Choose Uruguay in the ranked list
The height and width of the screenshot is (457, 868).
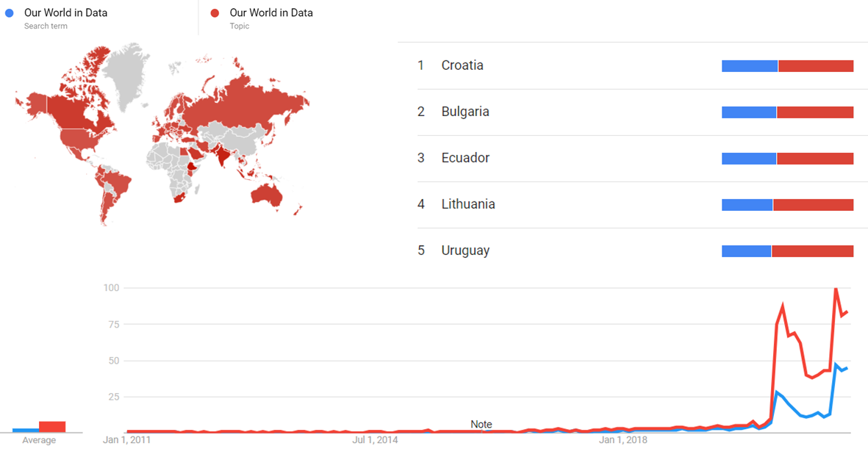click(x=465, y=251)
